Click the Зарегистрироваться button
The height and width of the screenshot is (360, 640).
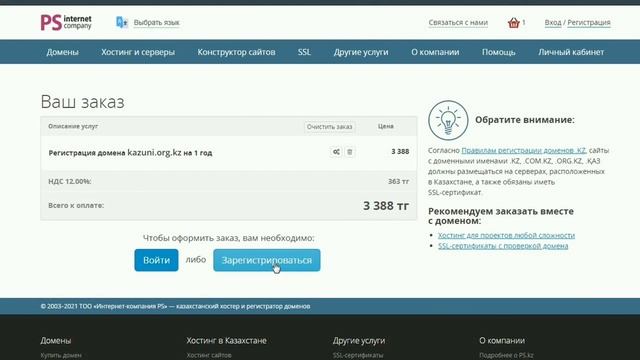267,260
